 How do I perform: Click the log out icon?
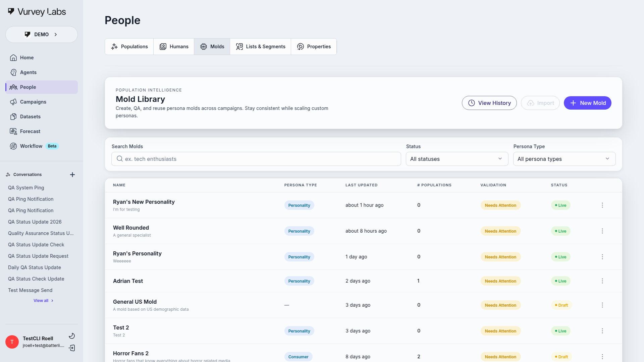coord(72,348)
